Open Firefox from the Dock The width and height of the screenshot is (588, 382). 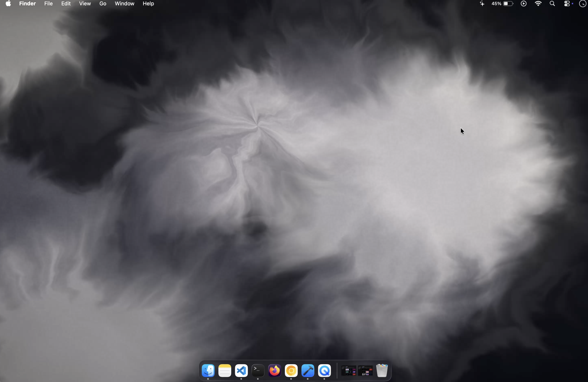click(275, 371)
